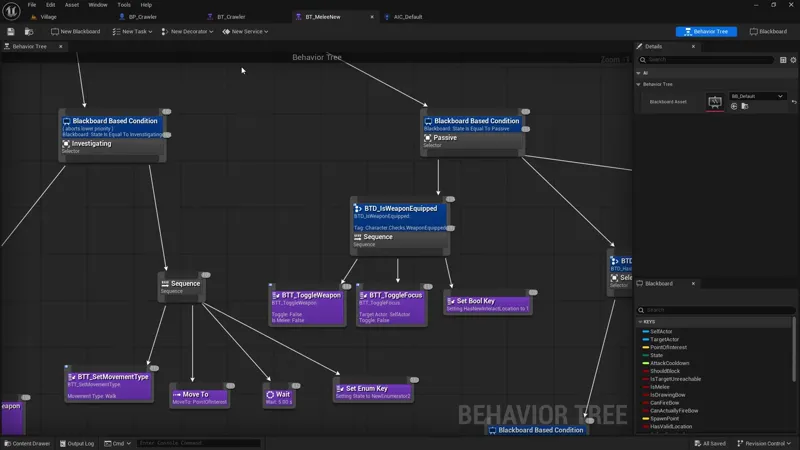Image resolution: width=800 pixels, height=450 pixels.
Task: Open the Edit menu
Action: click(51, 5)
